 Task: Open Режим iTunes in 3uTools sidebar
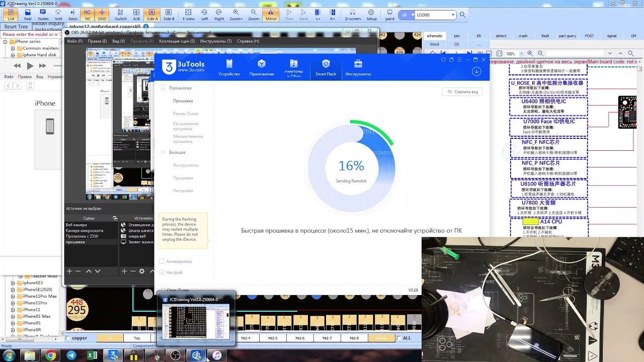pyautogui.click(x=186, y=114)
